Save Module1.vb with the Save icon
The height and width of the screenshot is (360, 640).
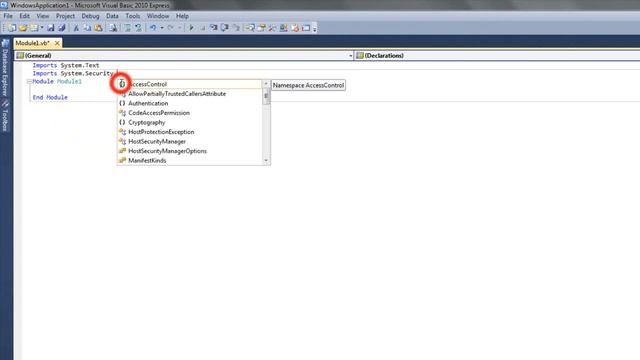tap(50, 28)
